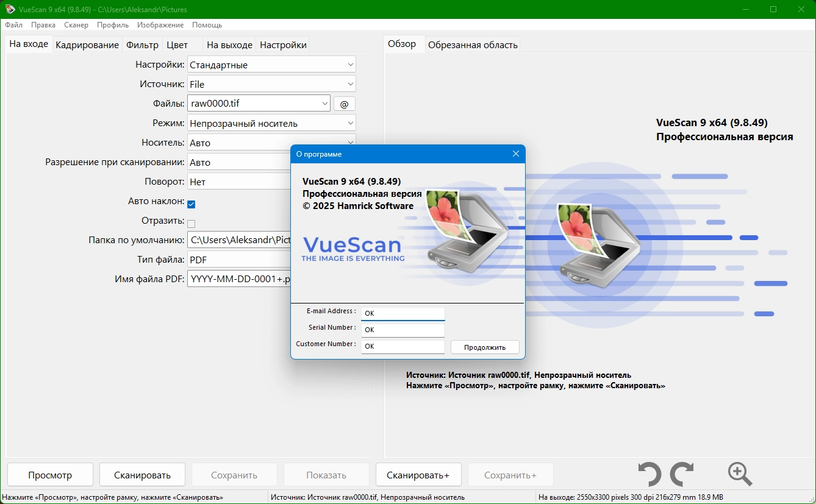The width and height of the screenshot is (816, 504).
Task: Click the Serial Number field
Action: click(x=403, y=330)
